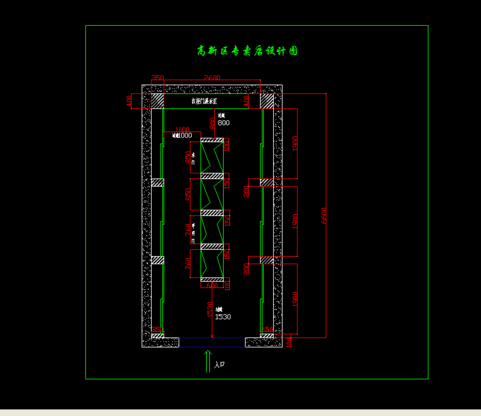Click the white 1530 aisle label
This screenshot has height=416, width=481.
[x=223, y=317]
